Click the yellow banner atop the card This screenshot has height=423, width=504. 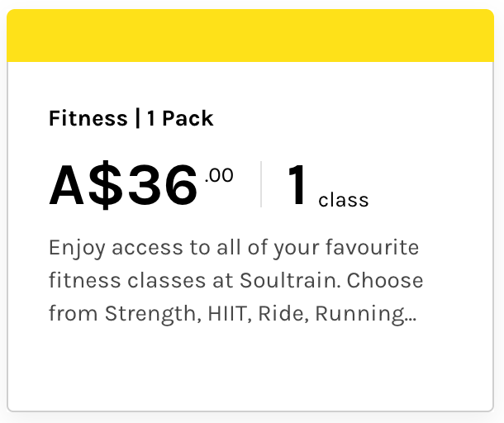tap(250, 37)
